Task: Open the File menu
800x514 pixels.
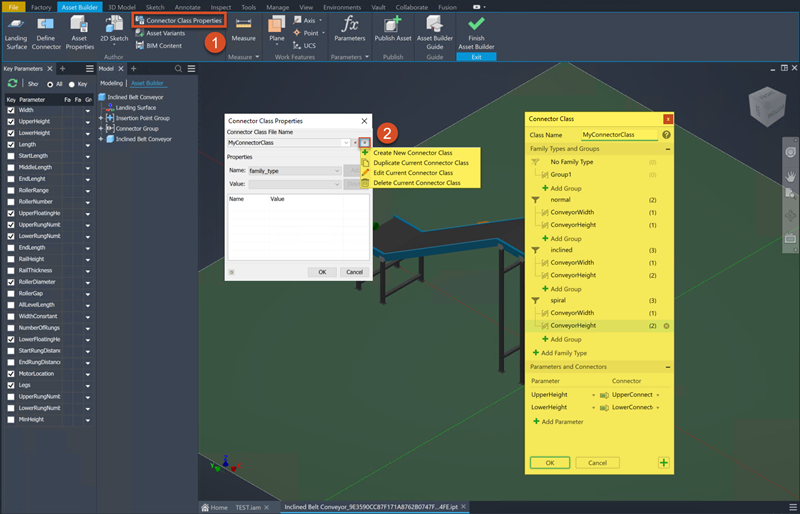Action: [13, 7]
